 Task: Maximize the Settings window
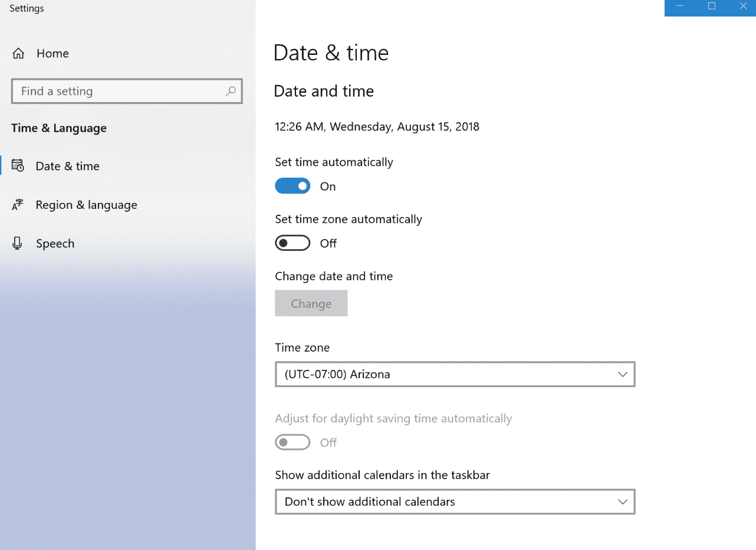[x=711, y=8]
